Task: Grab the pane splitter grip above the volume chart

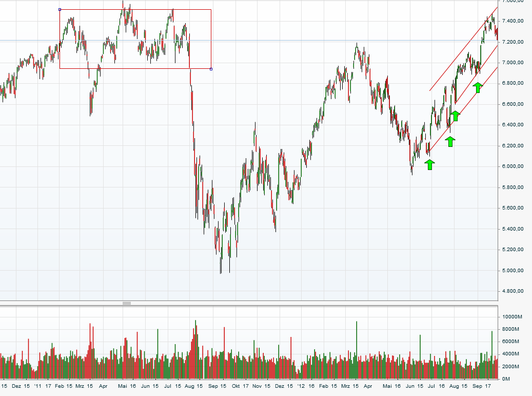Action: click(127, 303)
